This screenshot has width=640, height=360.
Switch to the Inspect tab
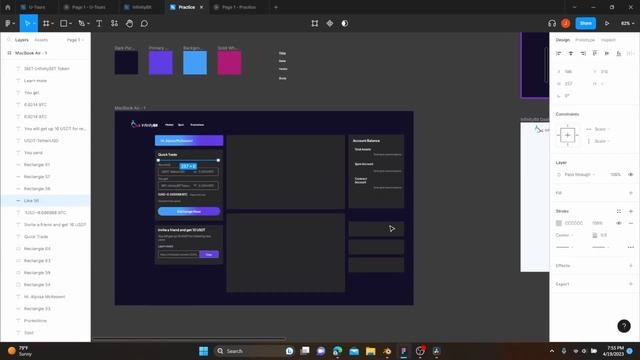coord(608,40)
